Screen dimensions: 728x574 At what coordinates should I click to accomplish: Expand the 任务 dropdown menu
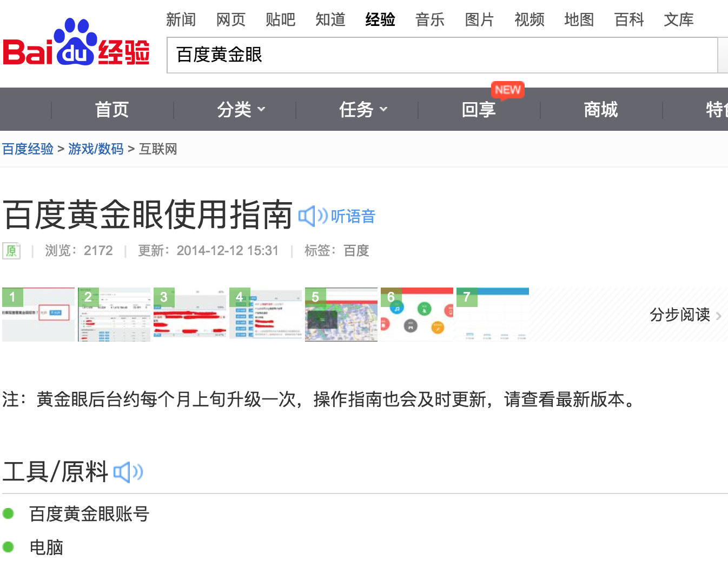pyautogui.click(x=363, y=110)
